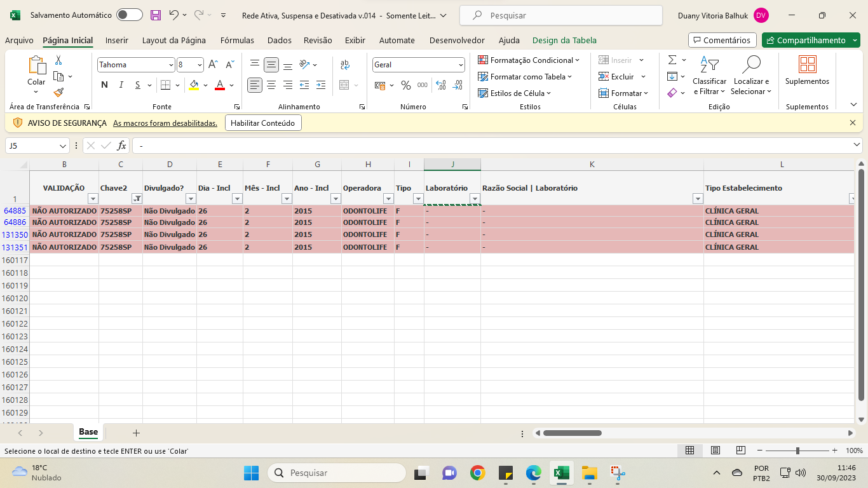Toggle Salvamento Automático switch
The width and height of the screenshot is (868, 488).
point(129,15)
